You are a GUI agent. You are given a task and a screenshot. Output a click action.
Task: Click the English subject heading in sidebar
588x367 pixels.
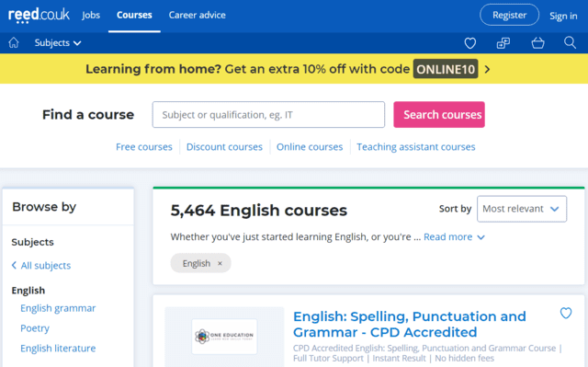click(x=28, y=291)
